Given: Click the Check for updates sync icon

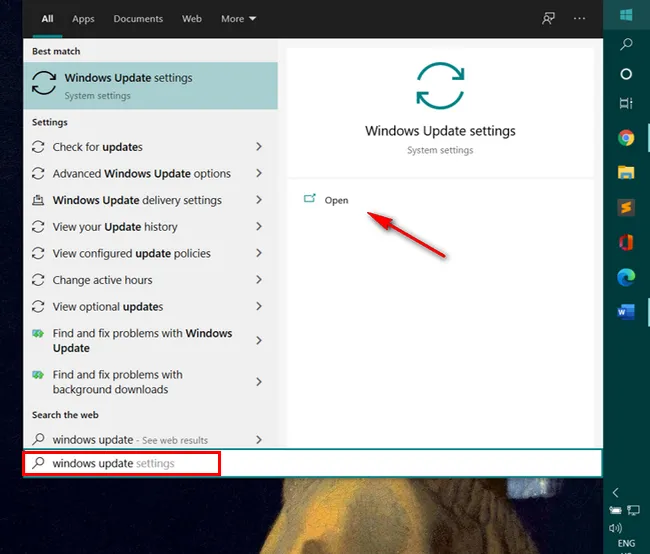Looking at the screenshot, I should point(38,147).
